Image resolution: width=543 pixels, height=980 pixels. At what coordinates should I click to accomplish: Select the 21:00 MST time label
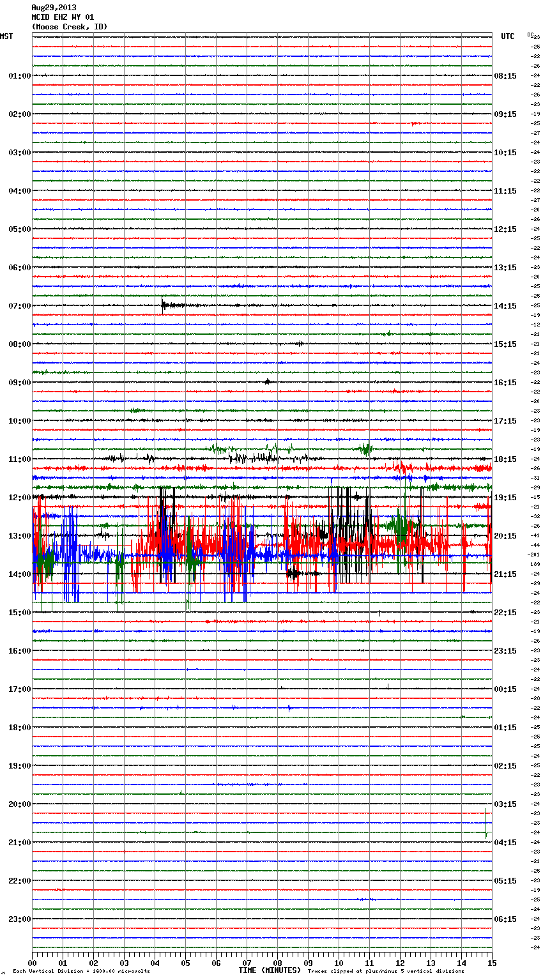pyautogui.click(x=20, y=843)
